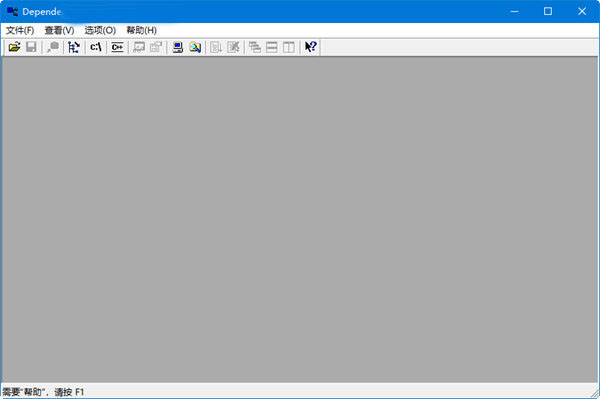
Task: Click the Dependency Walker title bar icon
Action: point(13,11)
